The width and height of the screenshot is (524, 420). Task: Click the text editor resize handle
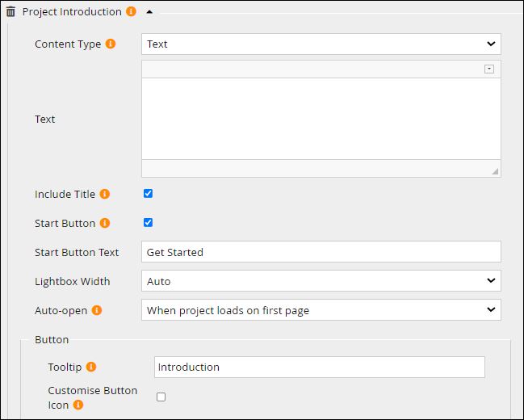[494, 170]
